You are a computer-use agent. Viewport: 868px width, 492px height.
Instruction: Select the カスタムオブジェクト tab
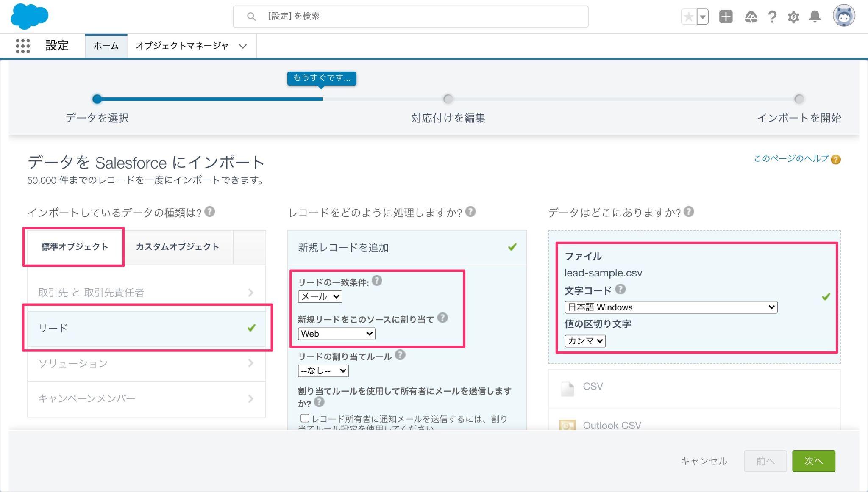tap(177, 247)
